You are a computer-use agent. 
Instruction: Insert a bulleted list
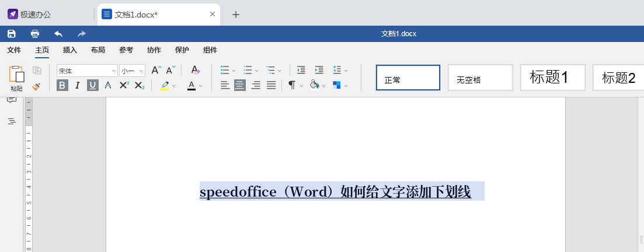coord(225,70)
